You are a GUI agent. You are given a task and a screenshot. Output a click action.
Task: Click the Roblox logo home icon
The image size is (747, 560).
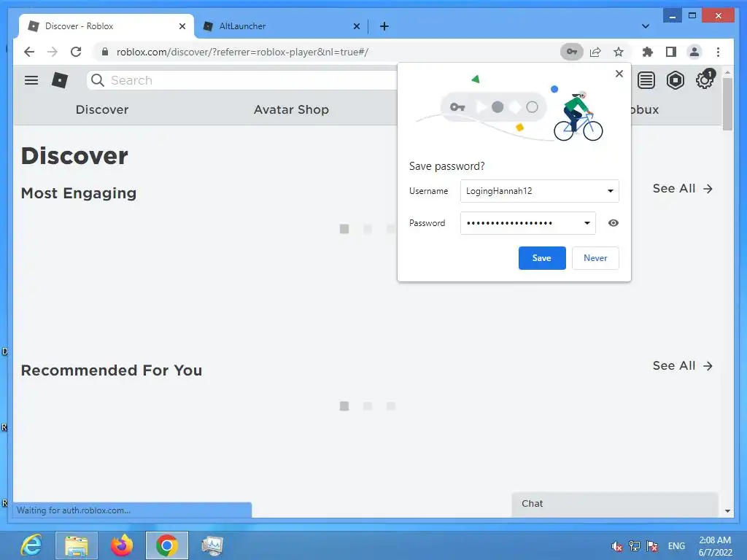[60, 80]
